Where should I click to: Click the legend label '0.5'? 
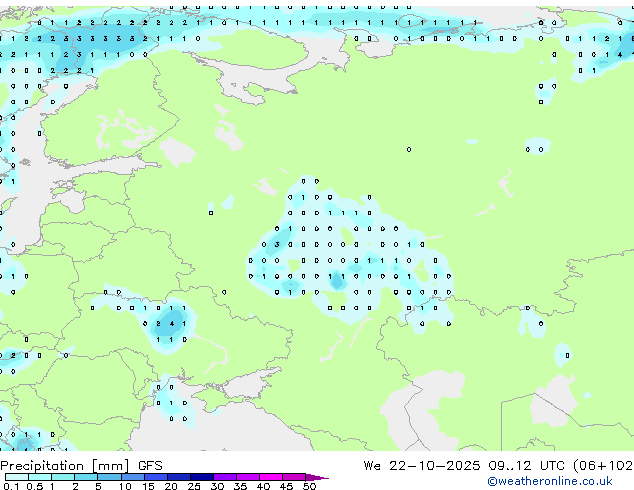click(x=35, y=486)
